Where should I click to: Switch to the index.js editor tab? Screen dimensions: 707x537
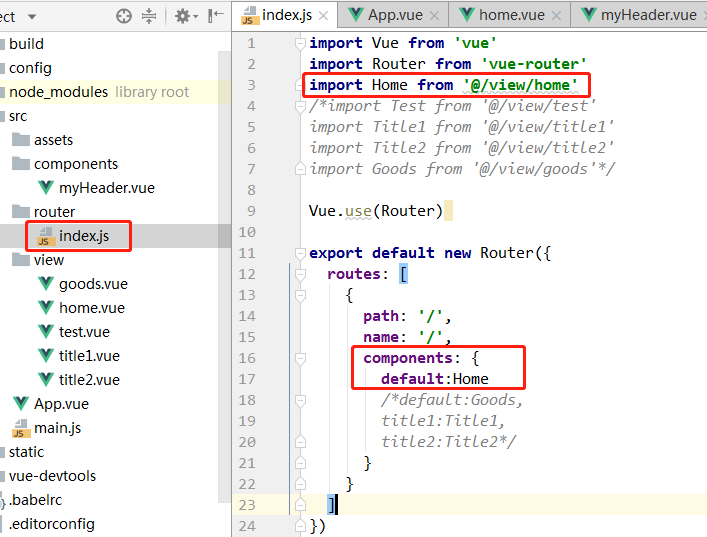pyautogui.click(x=286, y=15)
